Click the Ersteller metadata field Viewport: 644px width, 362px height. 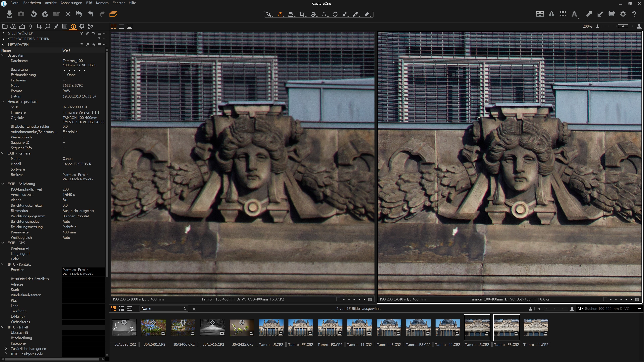click(83, 272)
